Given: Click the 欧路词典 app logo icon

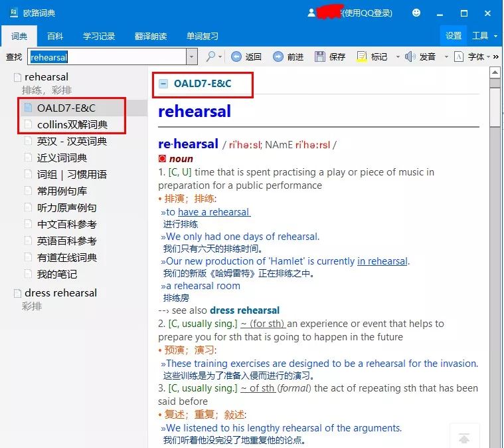Looking at the screenshot, I should coord(14,13).
